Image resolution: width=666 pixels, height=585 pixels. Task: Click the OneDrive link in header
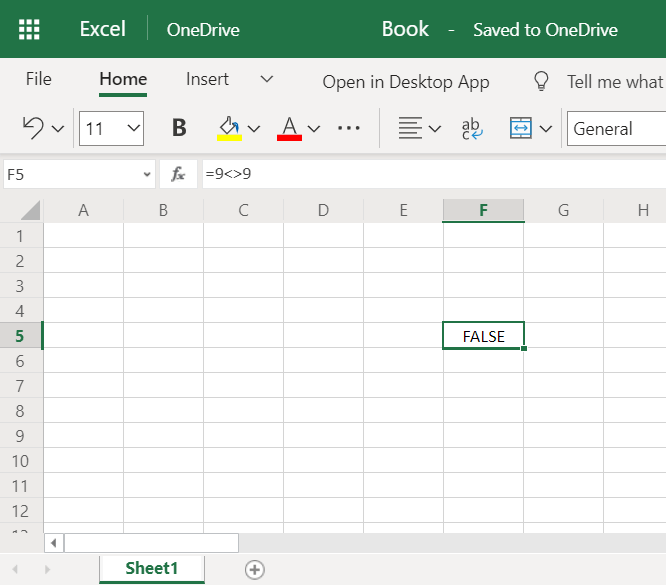pyautogui.click(x=203, y=29)
